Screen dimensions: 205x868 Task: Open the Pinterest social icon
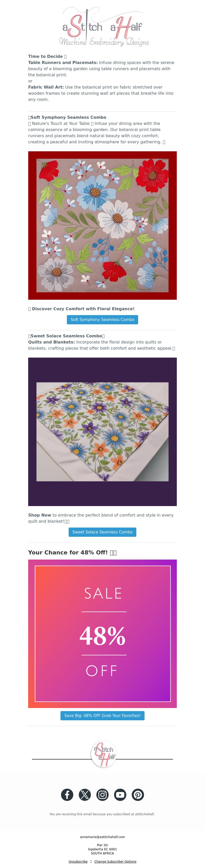[x=138, y=795]
